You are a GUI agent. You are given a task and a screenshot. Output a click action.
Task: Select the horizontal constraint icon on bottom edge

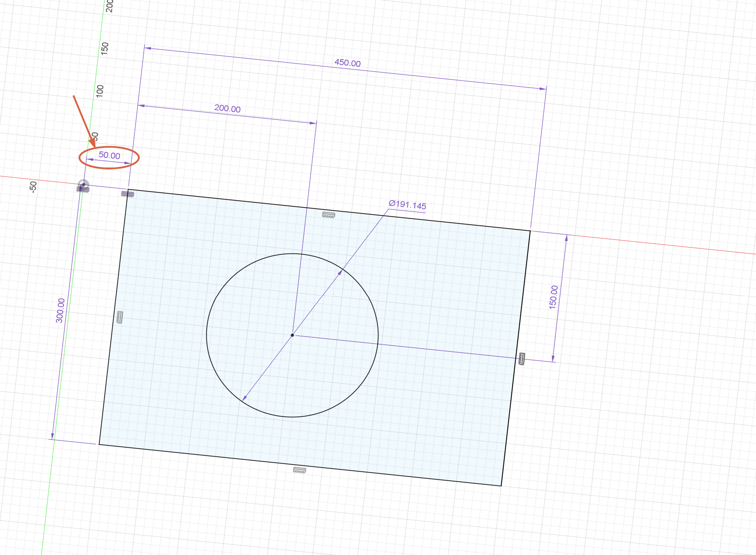click(x=299, y=470)
